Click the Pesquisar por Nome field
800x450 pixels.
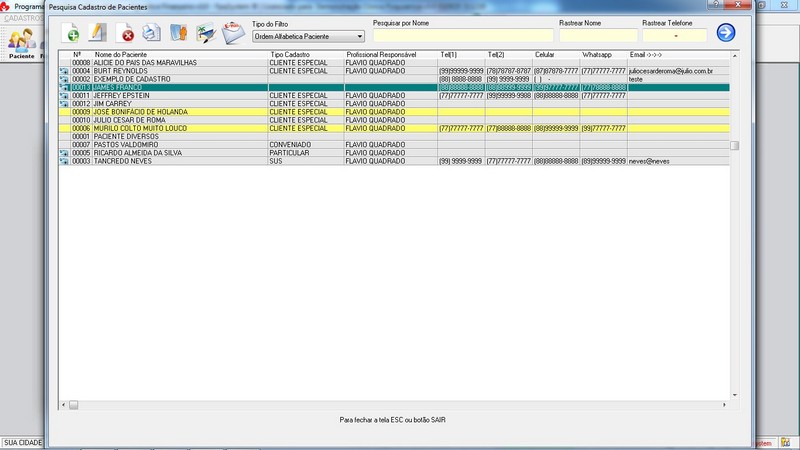(x=463, y=35)
